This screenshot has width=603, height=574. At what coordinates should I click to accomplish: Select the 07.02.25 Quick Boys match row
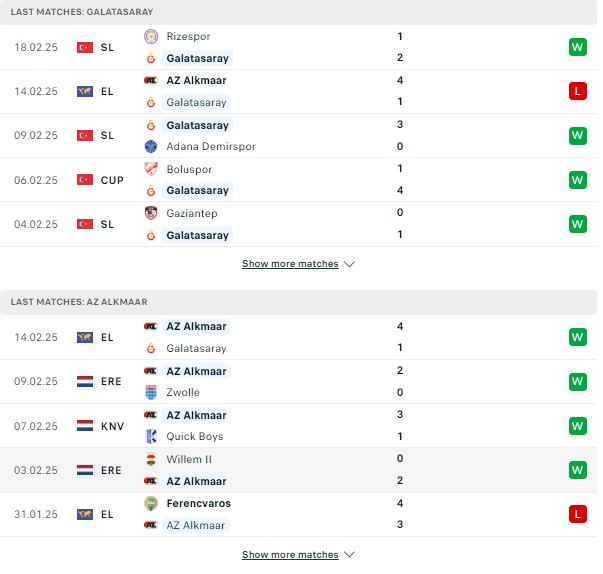(298, 426)
